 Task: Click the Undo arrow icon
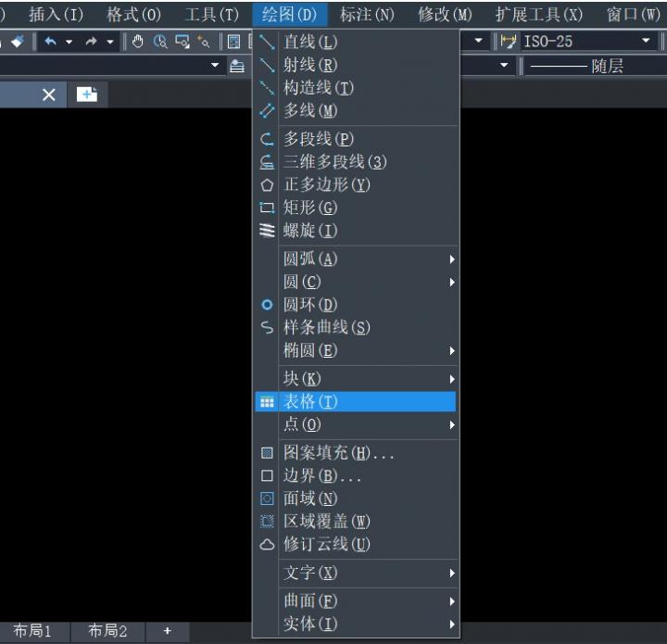pyautogui.click(x=49, y=42)
